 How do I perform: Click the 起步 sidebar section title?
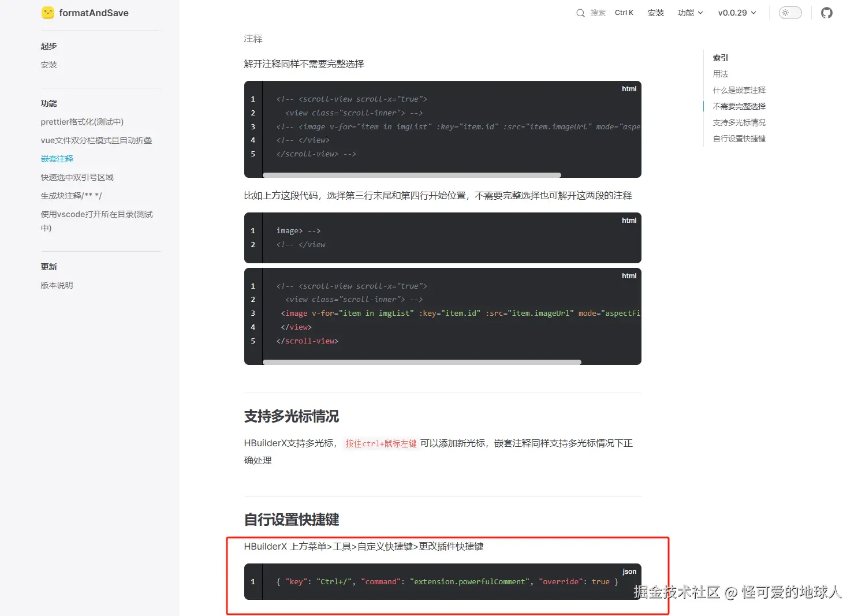[49, 46]
